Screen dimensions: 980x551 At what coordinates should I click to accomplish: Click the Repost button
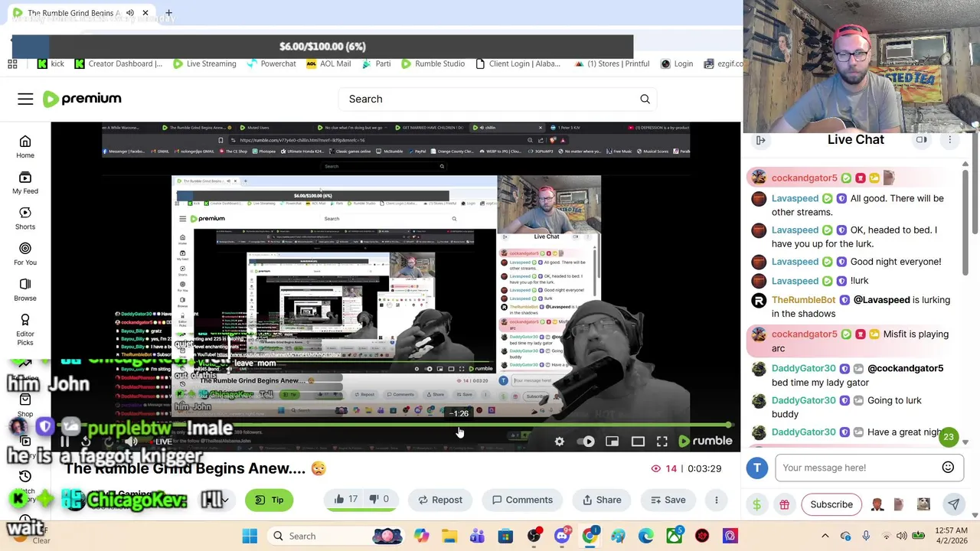coord(440,500)
